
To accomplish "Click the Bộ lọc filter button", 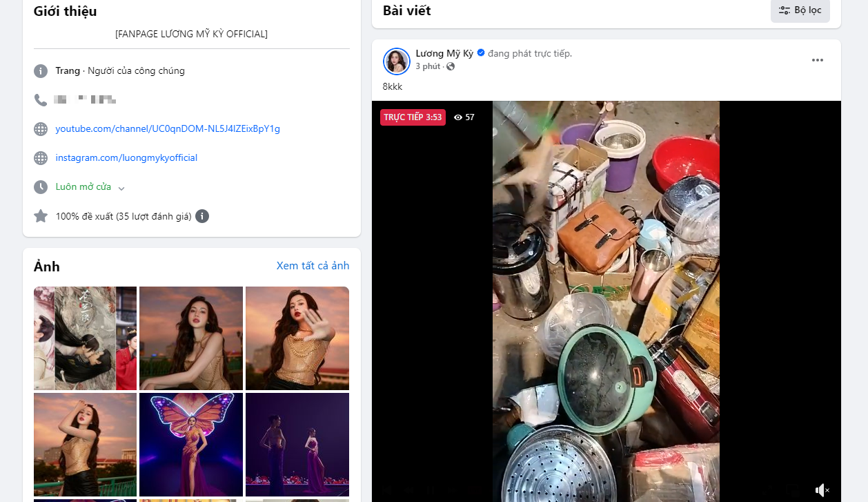I will 800,10.
